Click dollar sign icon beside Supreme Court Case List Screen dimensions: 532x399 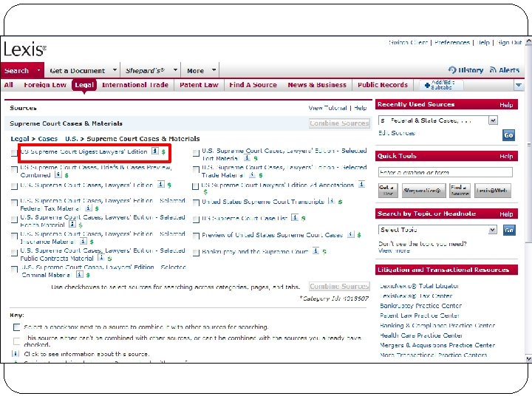click(304, 218)
